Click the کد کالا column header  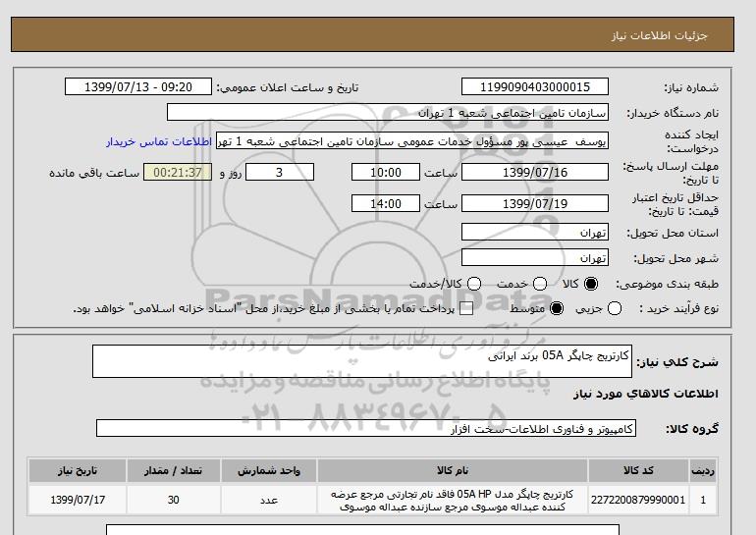(x=638, y=471)
